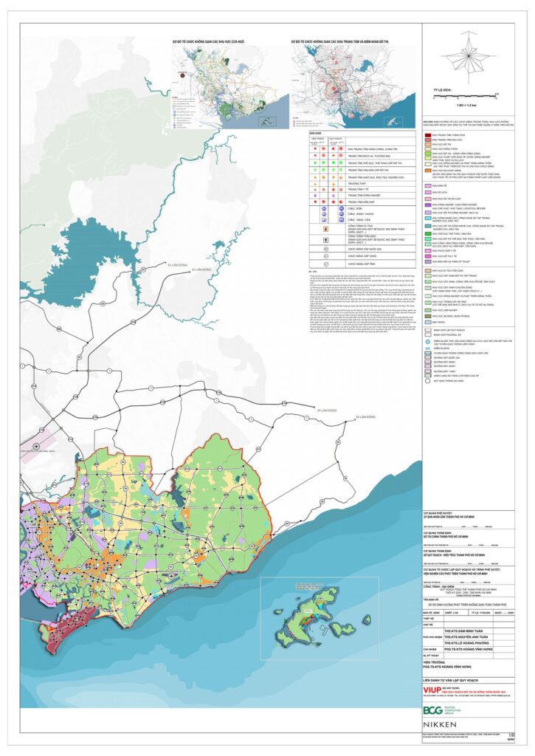Click the TỶ LỆ XÍCH heading
The width and height of the screenshot is (535, 756).
pos(442,90)
